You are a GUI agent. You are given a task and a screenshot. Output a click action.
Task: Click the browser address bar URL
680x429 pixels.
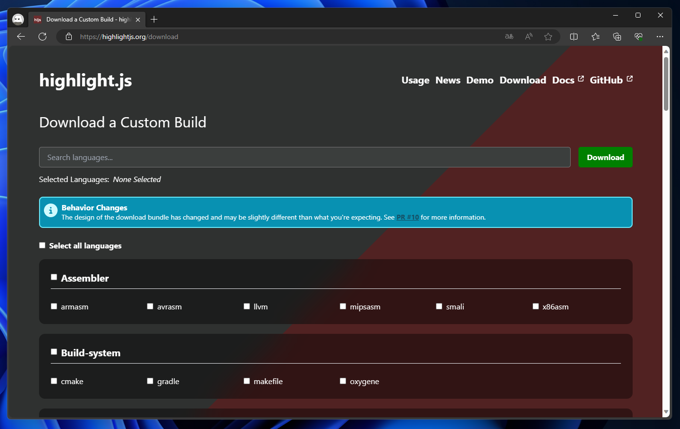pyautogui.click(x=129, y=37)
